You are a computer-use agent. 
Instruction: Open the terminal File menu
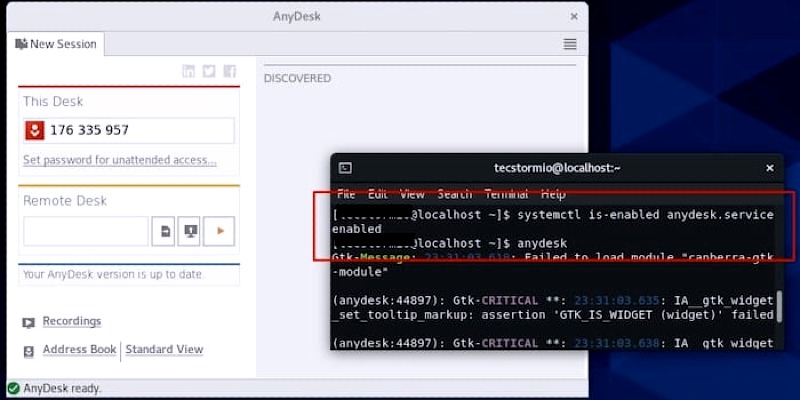pyautogui.click(x=346, y=194)
